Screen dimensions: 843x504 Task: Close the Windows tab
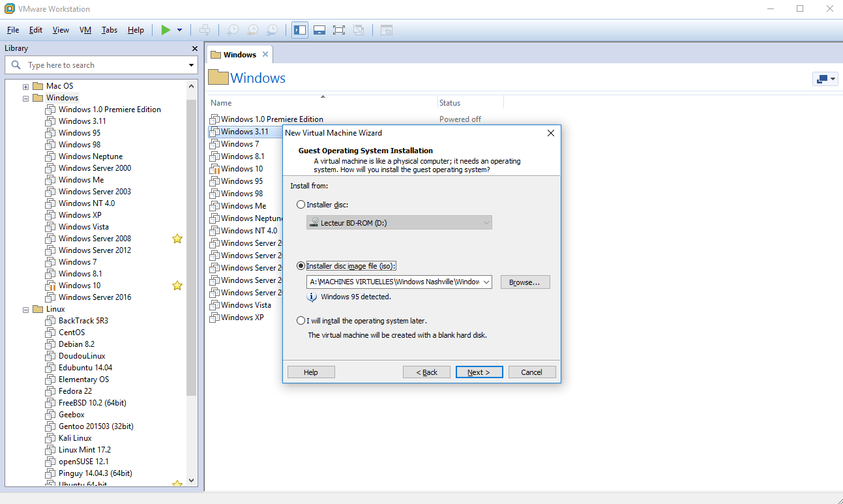265,55
